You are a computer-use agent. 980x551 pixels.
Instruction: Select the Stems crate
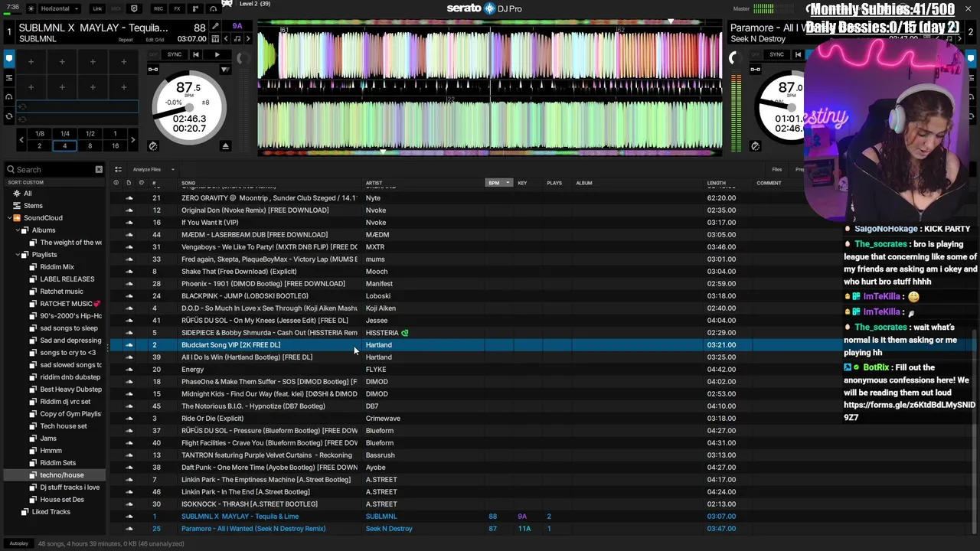[x=33, y=206]
